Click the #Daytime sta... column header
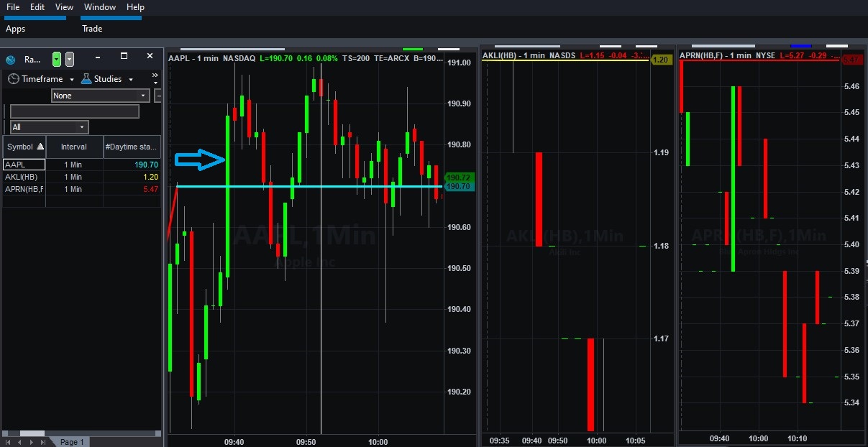The height and width of the screenshot is (447, 868). click(x=132, y=147)
